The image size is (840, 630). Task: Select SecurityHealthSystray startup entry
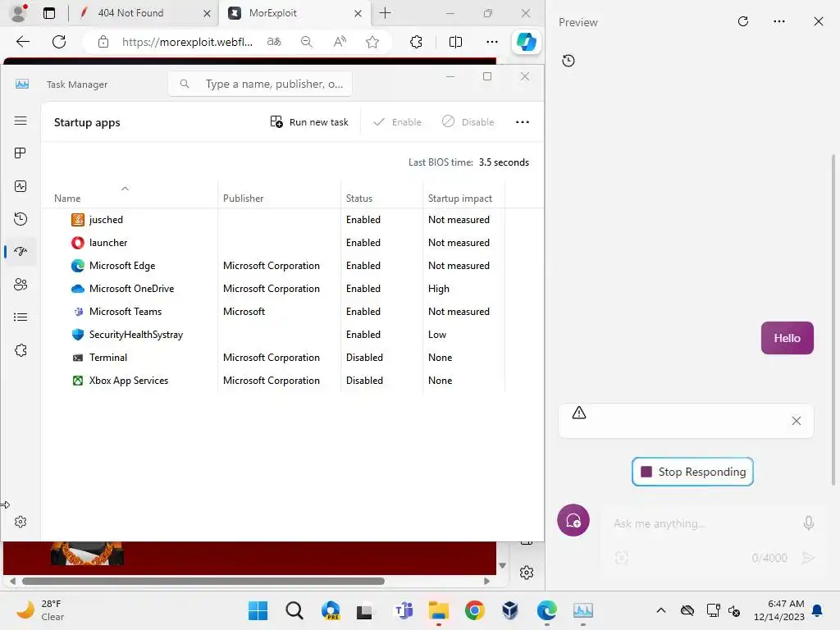273,335
